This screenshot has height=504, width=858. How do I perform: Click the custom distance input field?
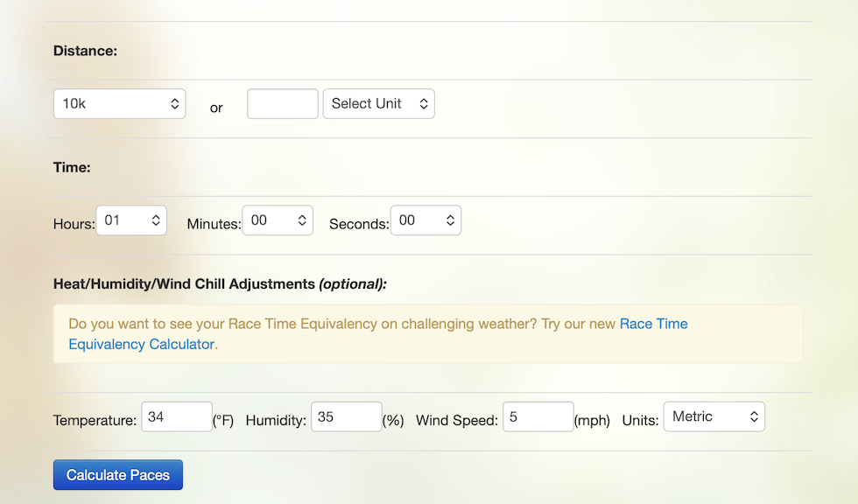coord(282,104)
